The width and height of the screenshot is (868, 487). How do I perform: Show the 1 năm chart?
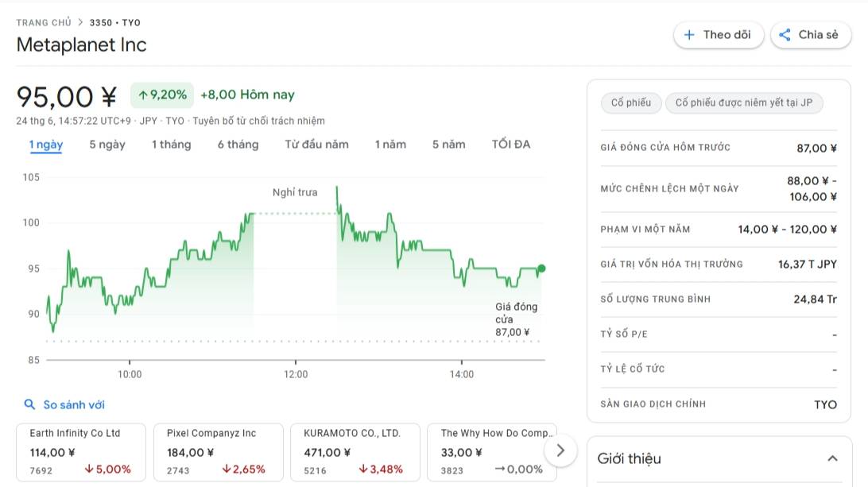(x=390, y=145)
